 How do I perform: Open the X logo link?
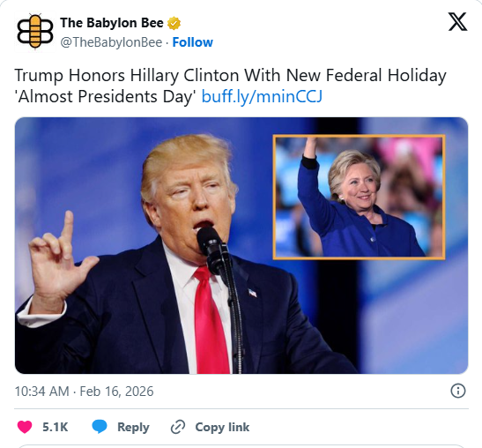[457, 21]
